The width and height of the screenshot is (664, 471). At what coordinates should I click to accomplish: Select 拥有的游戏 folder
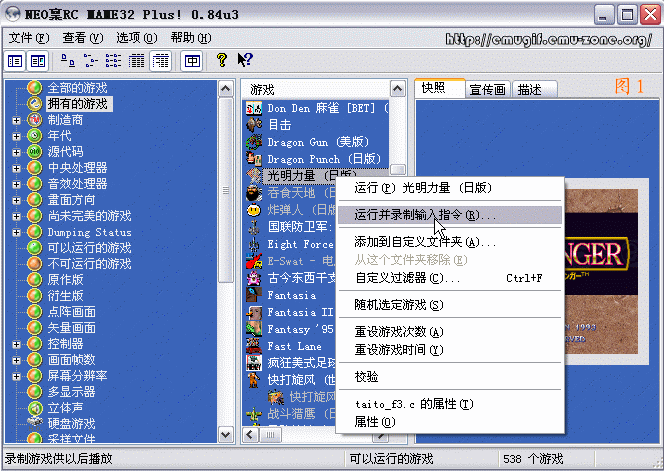78,104
